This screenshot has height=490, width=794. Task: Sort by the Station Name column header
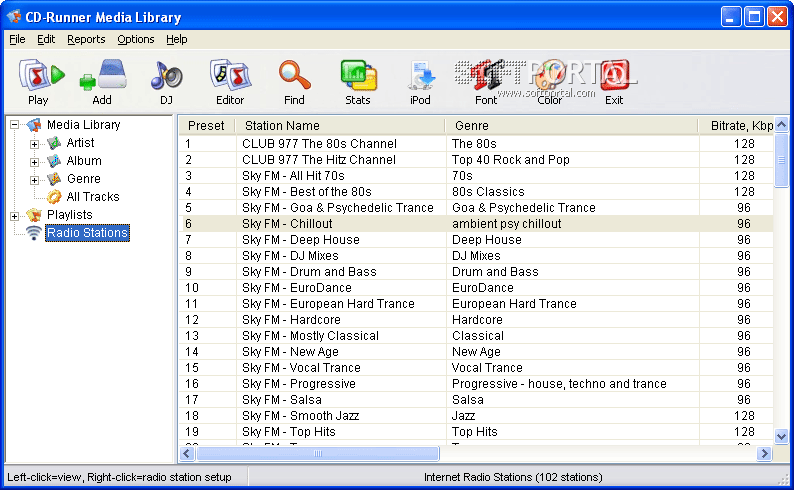340,126
